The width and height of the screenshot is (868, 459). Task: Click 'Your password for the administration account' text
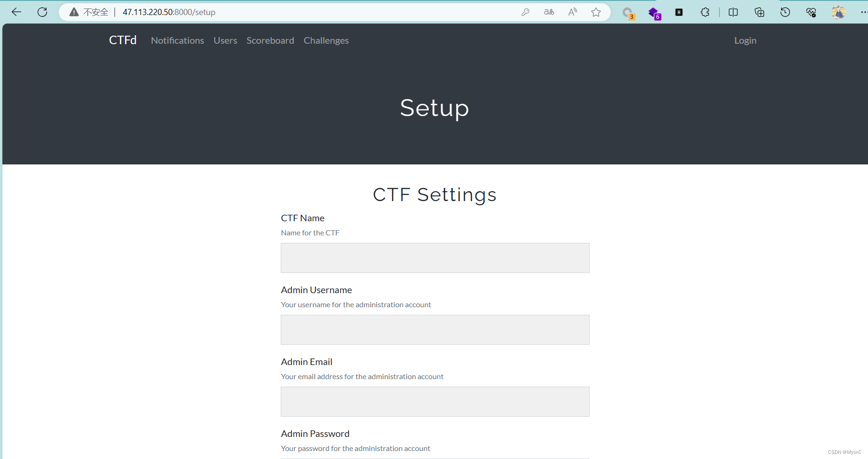355,448
